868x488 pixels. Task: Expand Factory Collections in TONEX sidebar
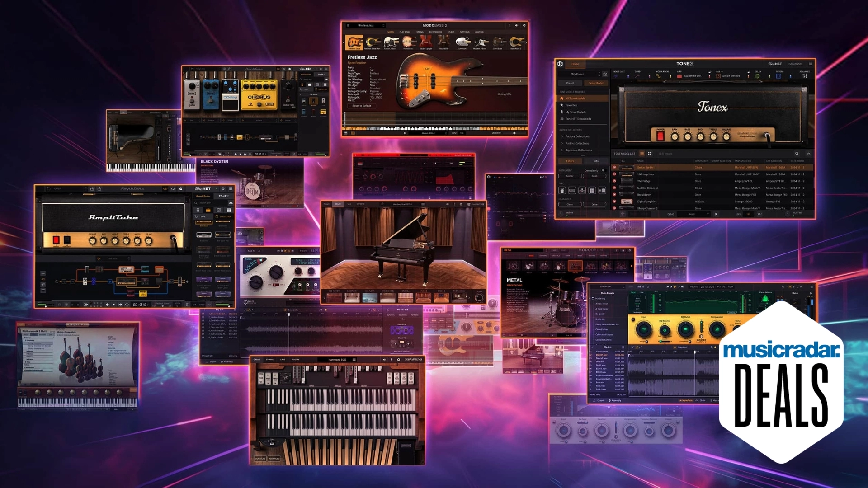tap(577, 136)
